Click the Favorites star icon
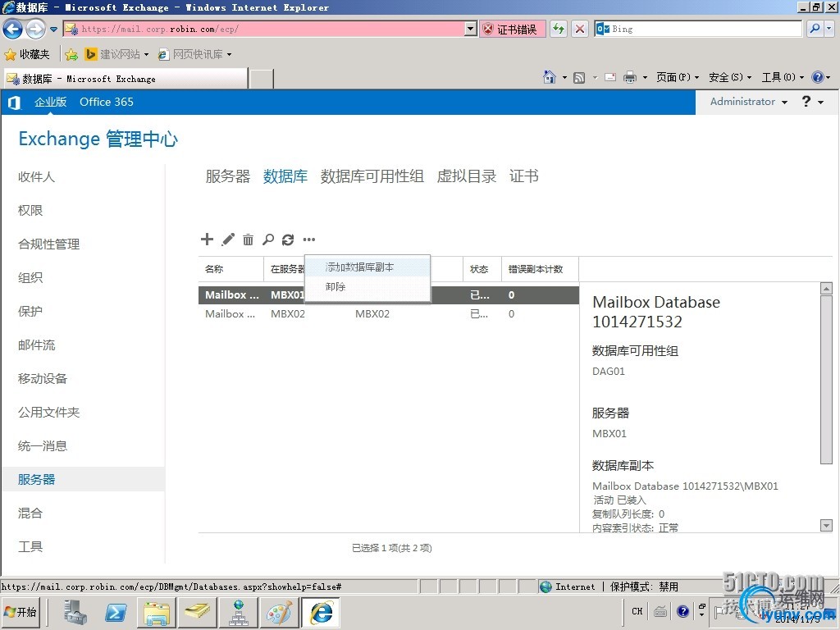Screen dimensions: 840x630 (x=10, y=54)
